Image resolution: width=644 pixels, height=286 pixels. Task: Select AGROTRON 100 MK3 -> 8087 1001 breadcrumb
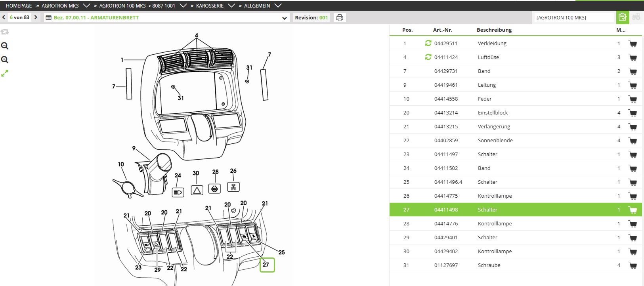coord(137,6)
